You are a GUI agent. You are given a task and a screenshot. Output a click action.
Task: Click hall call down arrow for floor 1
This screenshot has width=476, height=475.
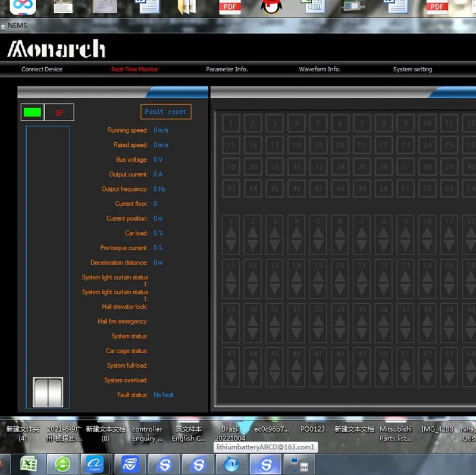click(231, 245)
